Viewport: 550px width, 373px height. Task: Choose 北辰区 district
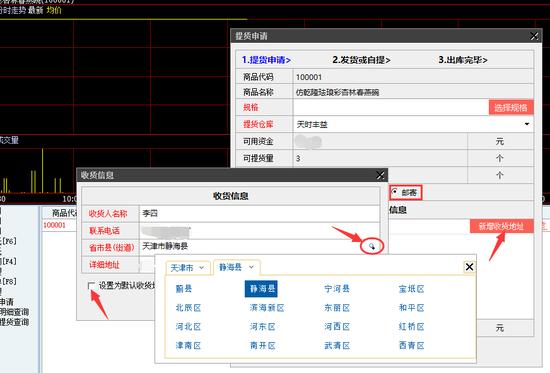188,308
